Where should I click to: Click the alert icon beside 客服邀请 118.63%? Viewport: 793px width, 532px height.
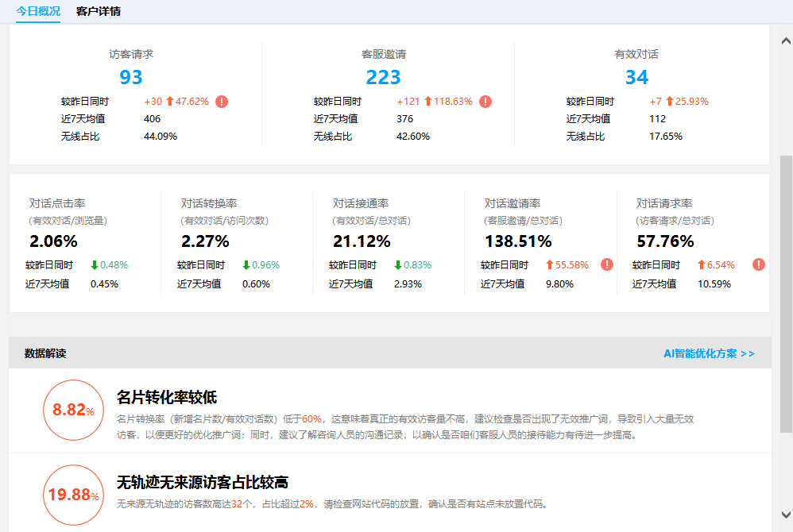point(485,102)
